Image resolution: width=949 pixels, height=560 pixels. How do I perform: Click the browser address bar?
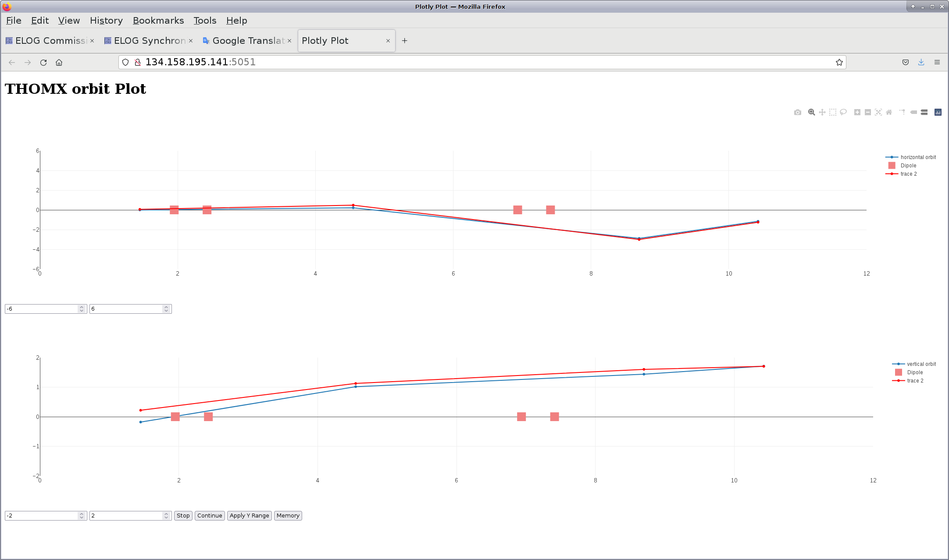(482, 62)
